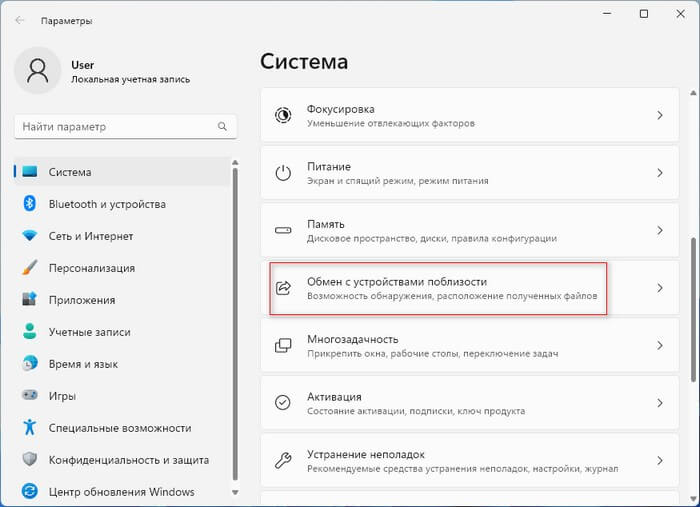Click the Фокусировка focus icon
The image size is (700, 507).
[283, 115]
